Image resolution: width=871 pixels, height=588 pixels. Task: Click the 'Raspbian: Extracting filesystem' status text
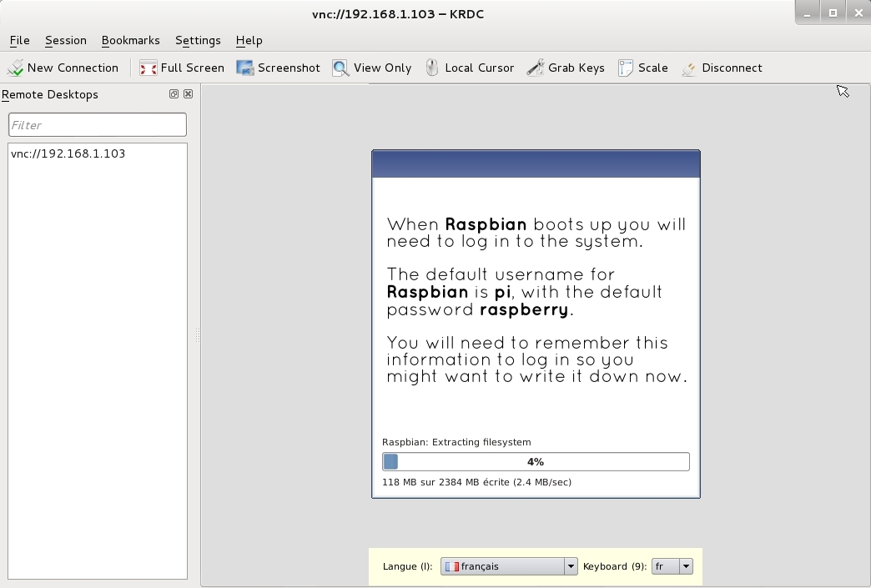point(456,443)
